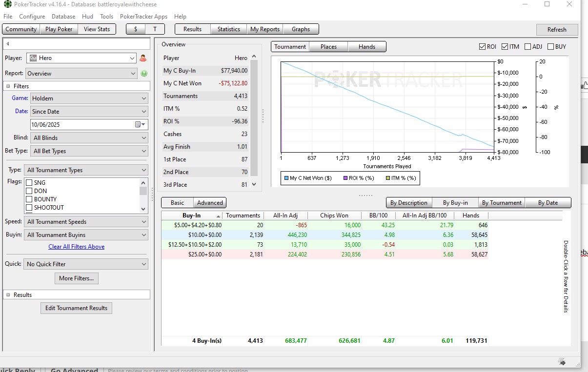The width and height of the screenshot is (588, 372).
Task: Check the SNG flag
Action: (x=29, y=183)
